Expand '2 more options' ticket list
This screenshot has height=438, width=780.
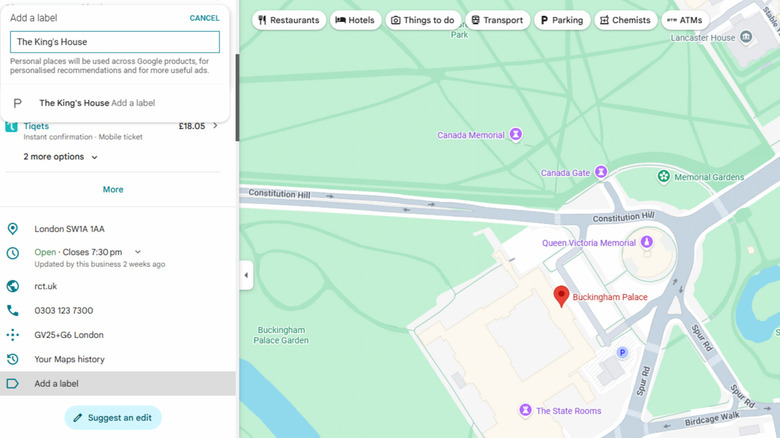point(60,157)
